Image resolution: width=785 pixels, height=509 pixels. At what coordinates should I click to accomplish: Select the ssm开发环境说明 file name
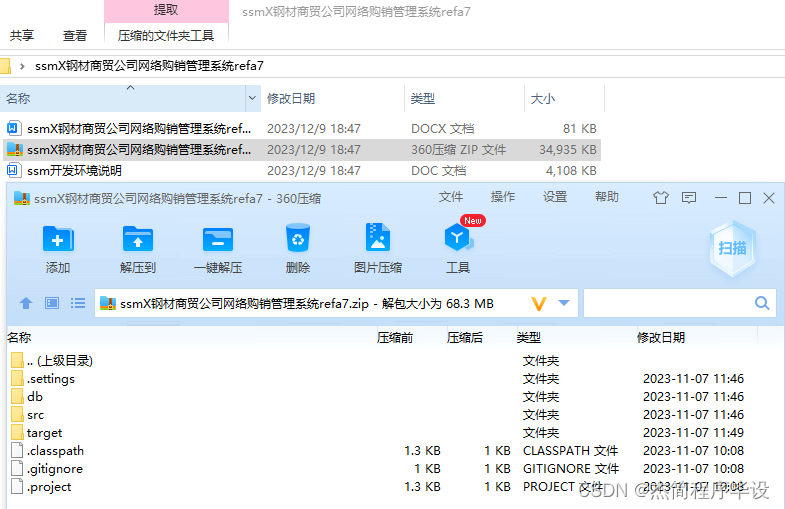coord(74,171)
